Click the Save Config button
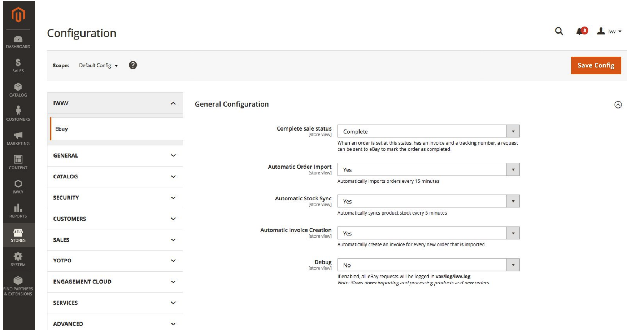Viewport: 644px width, 331px height. point(596,65)
